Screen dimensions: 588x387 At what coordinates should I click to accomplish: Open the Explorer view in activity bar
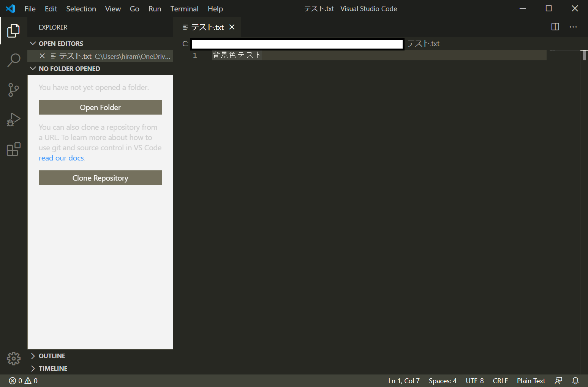click(x=13, y=31)
